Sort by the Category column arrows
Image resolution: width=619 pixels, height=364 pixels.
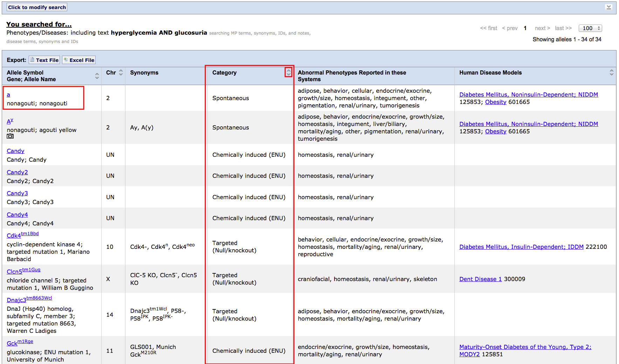(x=288, y=72)
